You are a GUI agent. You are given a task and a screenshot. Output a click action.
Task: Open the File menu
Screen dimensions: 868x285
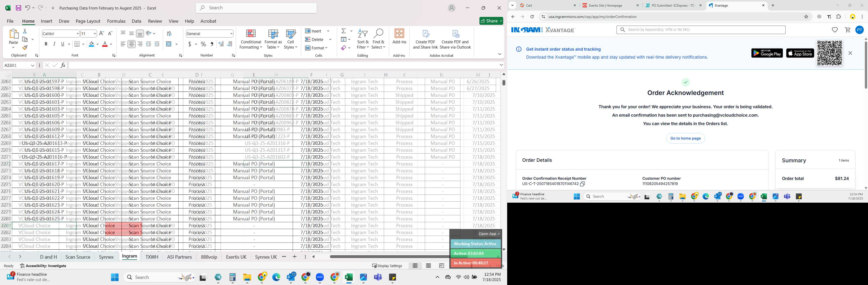point(10,21)
